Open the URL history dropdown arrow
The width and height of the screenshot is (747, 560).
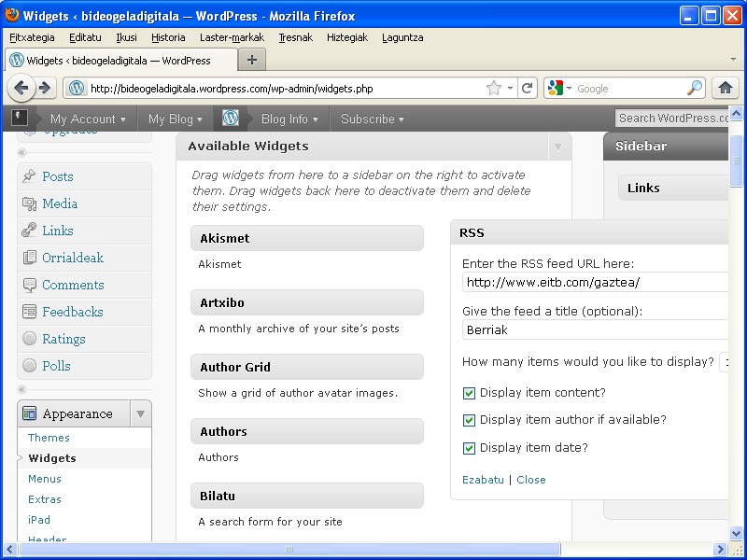(510, 88)
